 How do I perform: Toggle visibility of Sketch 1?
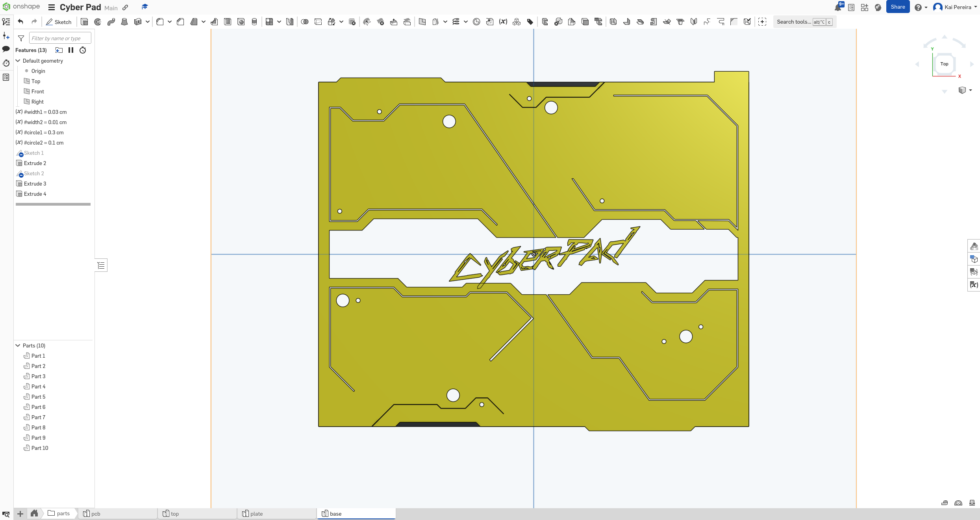point(20,154)
